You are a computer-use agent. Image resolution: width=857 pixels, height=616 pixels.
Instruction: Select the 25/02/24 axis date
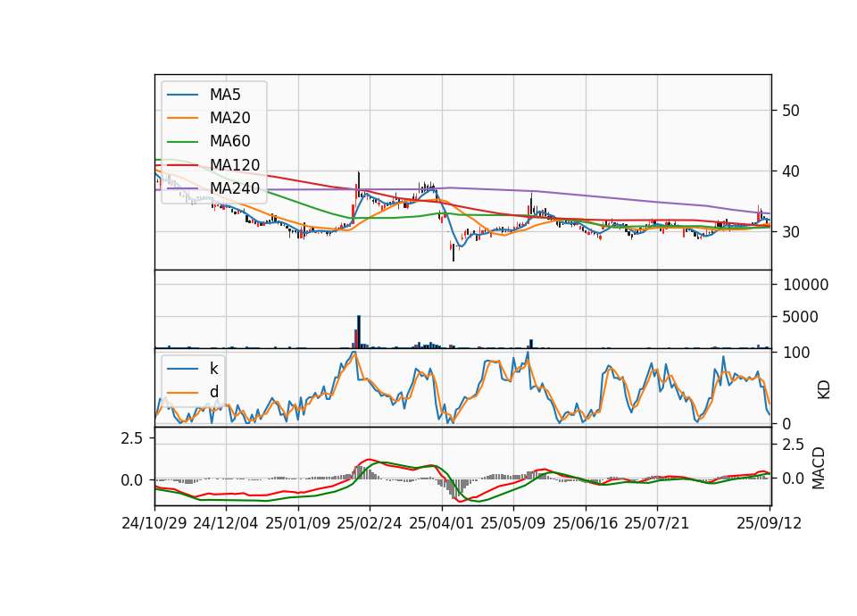370,524
